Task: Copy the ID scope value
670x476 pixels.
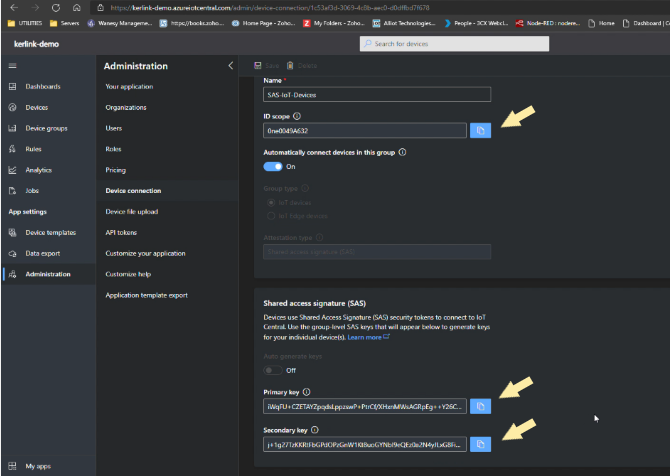Action: pyautogui.click(x=480, y=130)
